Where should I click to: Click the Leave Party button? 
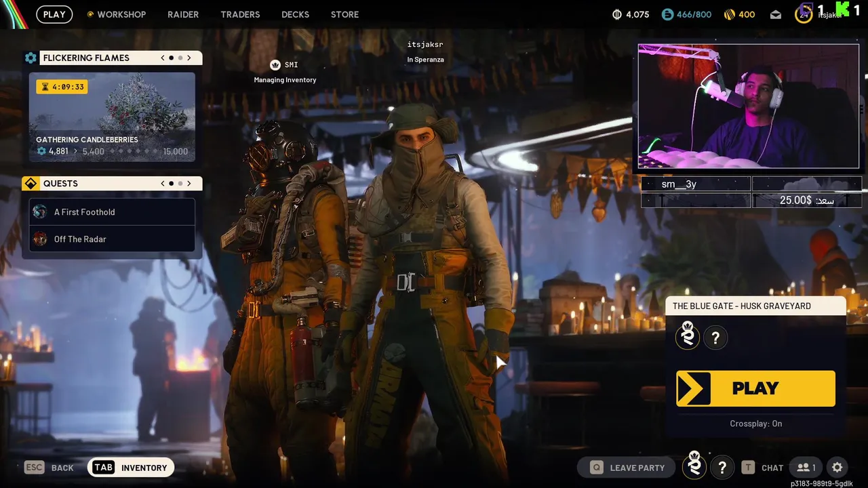pos(627,468)
